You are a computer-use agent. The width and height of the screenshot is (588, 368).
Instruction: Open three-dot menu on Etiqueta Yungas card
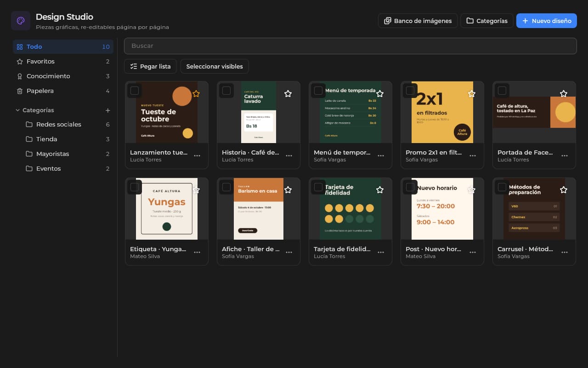pyautogui.click(x=197, y=253)
